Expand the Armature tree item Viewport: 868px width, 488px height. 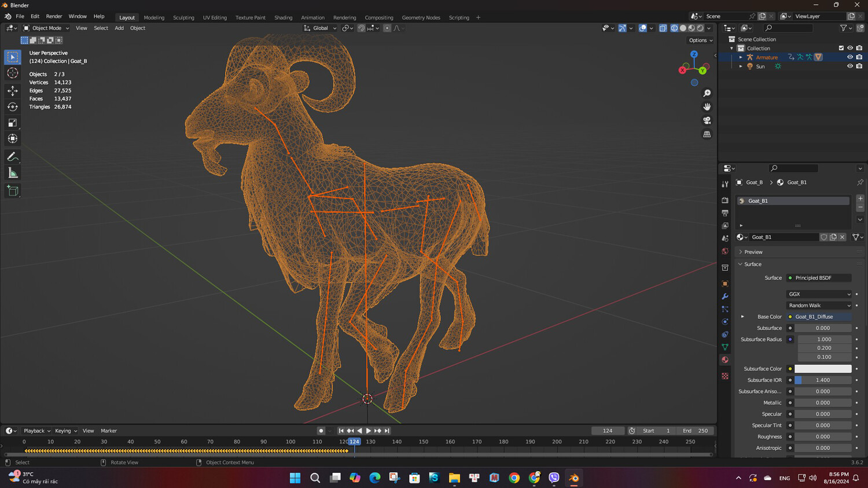(x=741, y=57)
